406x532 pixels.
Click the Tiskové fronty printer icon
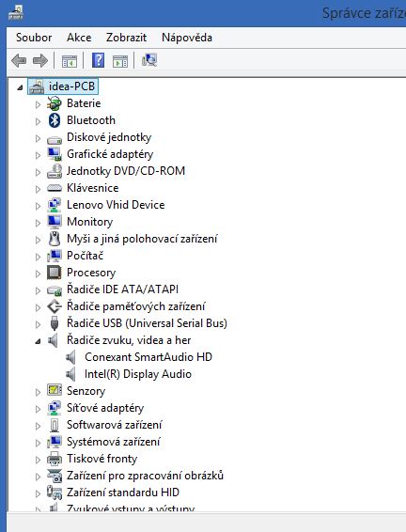[x=55, y=459]
